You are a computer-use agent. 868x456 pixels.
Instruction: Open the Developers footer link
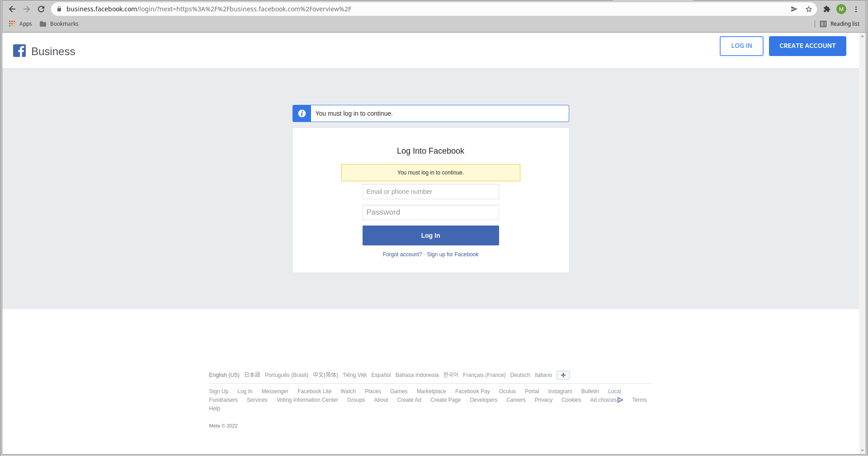(484, 400)
